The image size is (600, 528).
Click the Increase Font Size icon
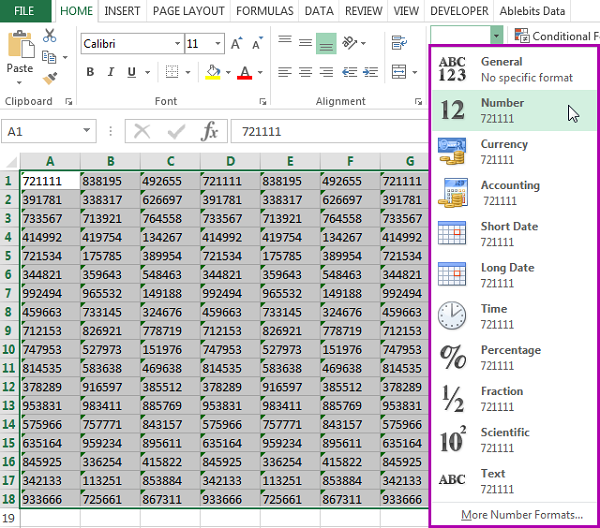234,44
